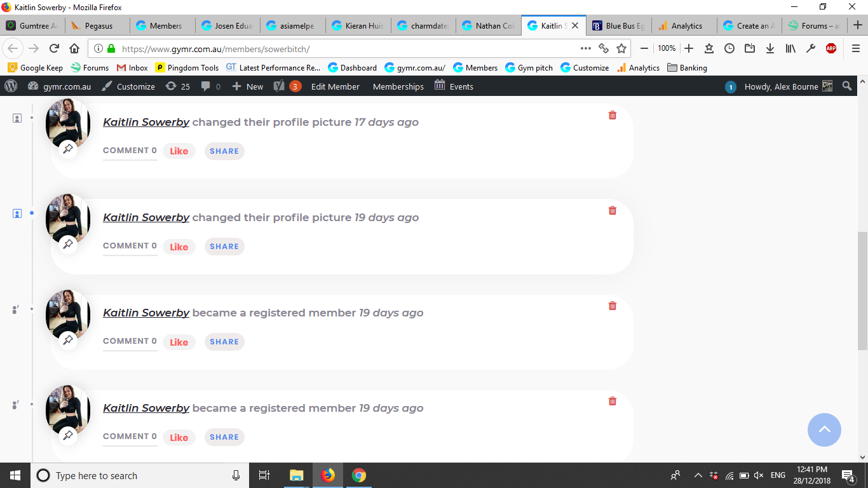Reset zoom level showing 100%
Screen dimensions: 868x488
point(667,48)
